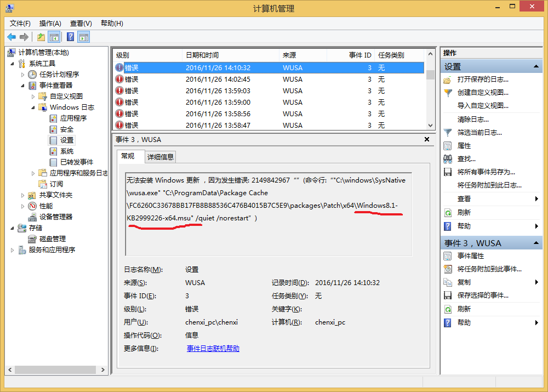Click tree pane horizontal scrollbar right arrow
The height and width of the screenshot is (392, 548).
click(x=103, y=370)
